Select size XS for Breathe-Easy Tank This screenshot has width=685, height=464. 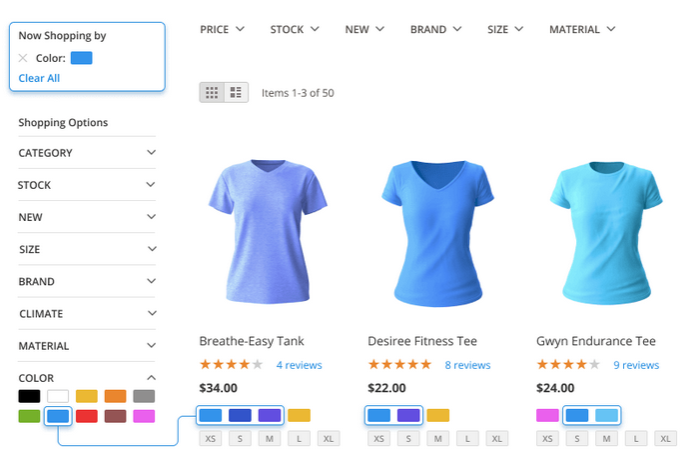(211, 439)
